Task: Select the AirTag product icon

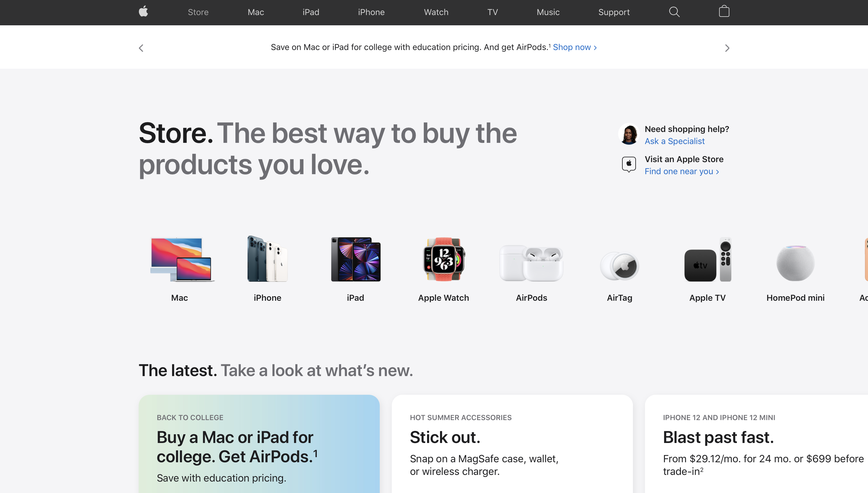Action: [x=619, y=266]
